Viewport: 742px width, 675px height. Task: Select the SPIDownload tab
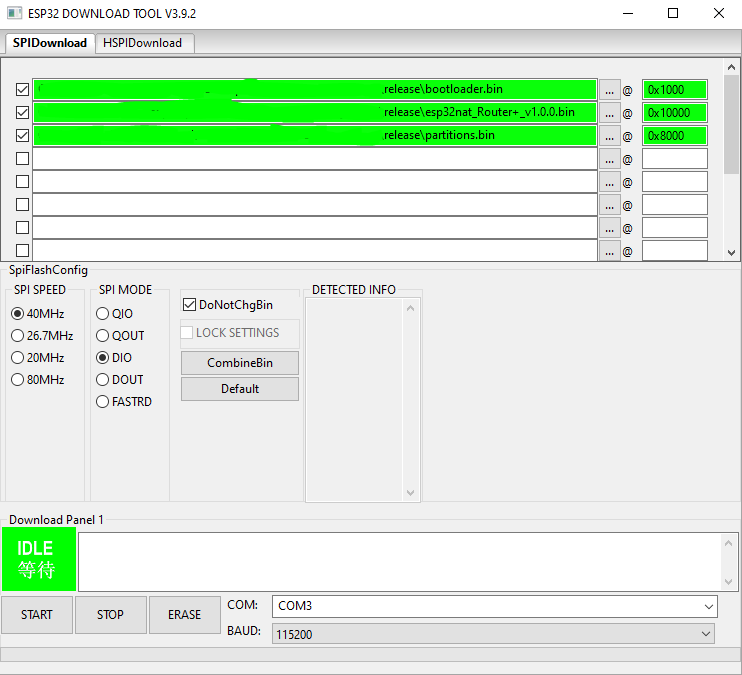pos(50,43)
